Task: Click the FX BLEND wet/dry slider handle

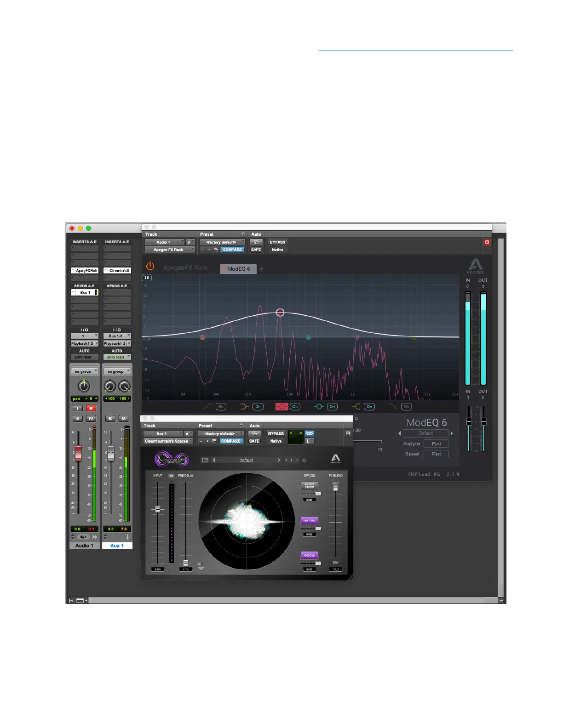Action: [335, 488]
